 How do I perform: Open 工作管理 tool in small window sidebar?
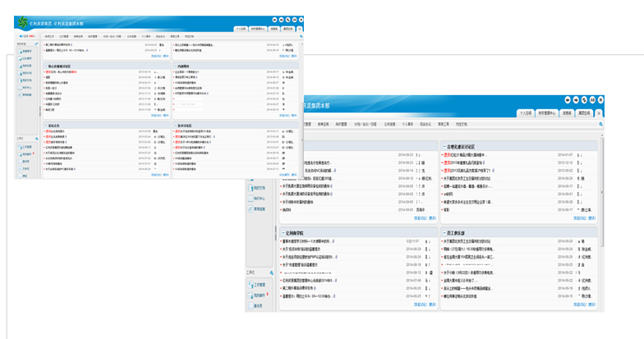[25, 147]
